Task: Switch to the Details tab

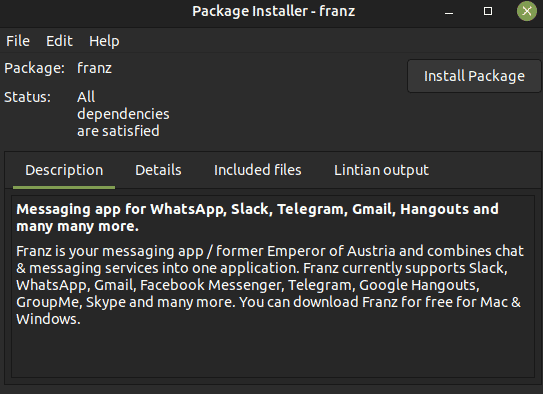Action: point(158,170)
